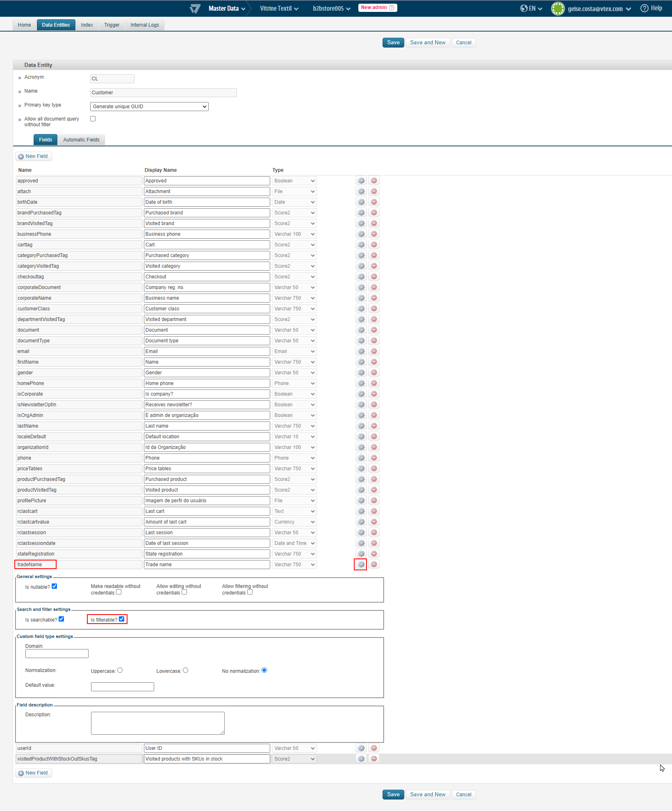Open settings gear for birthDate field
Screen dimensions: 672x811
coord(361,202)
